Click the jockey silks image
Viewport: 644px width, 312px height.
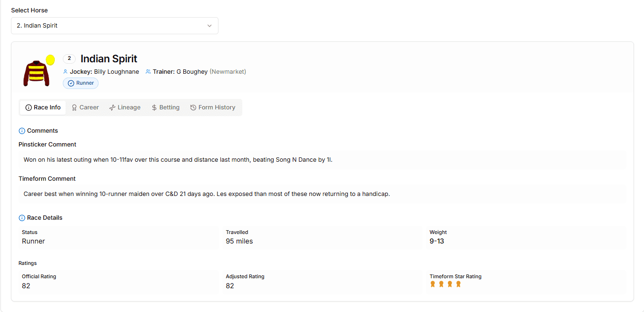[36, 73]
